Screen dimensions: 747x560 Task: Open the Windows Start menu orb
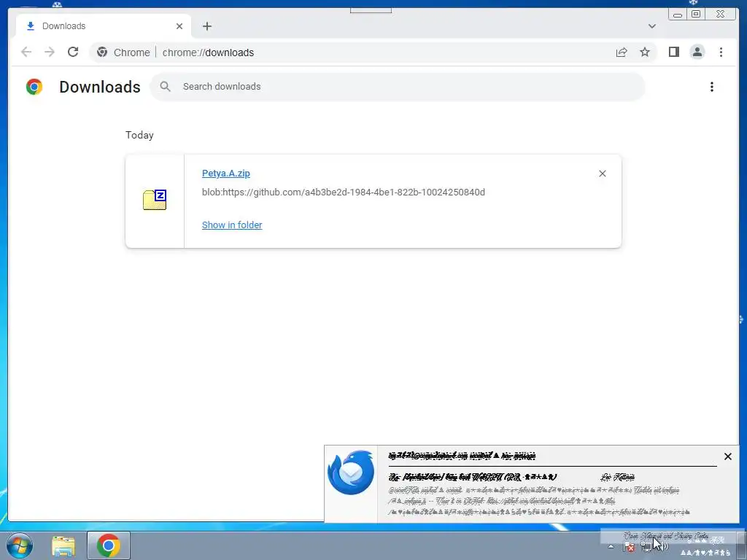[x=20, y=545]
